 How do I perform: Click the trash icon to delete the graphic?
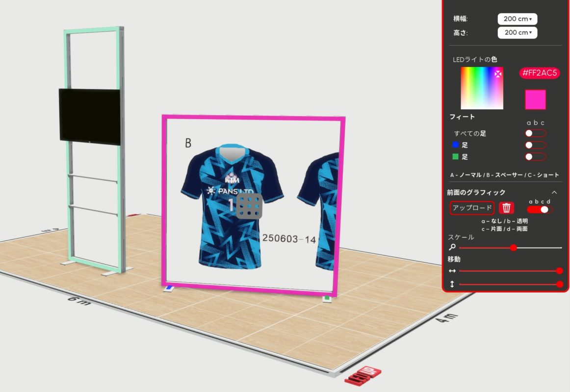click(507, 208)
